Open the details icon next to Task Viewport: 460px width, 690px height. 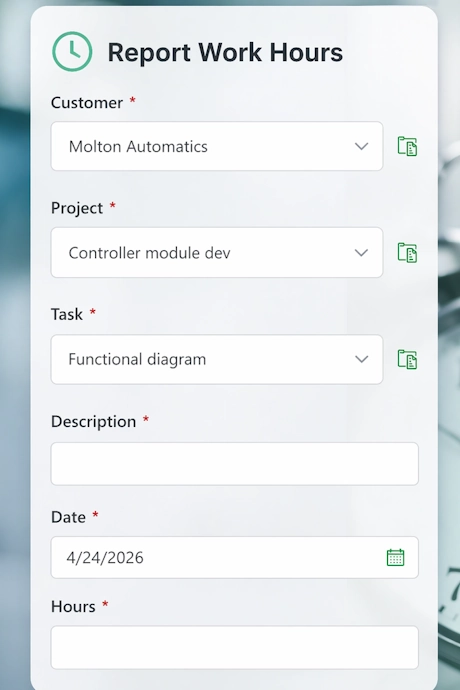tap(407, 359)
